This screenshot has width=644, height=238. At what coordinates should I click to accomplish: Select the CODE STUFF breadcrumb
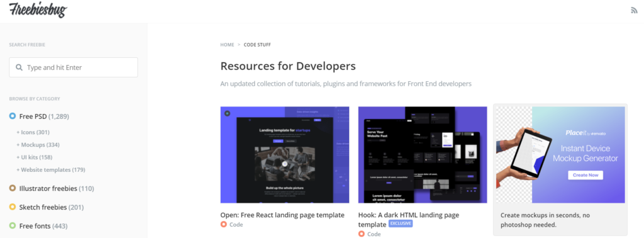257,45
